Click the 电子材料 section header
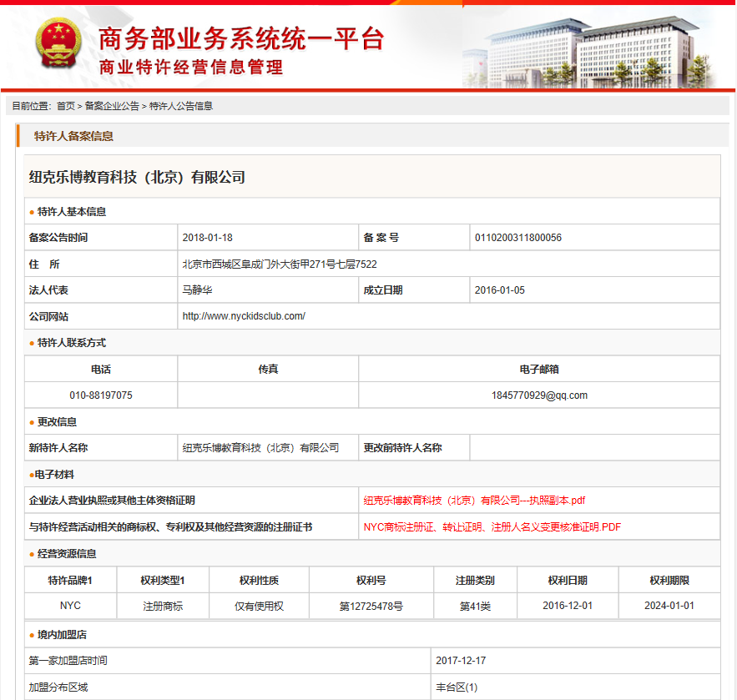 [x=54, y=475]
